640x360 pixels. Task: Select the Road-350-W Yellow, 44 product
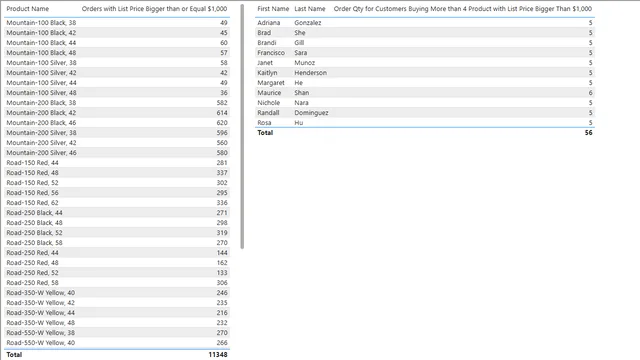[40, 313]
